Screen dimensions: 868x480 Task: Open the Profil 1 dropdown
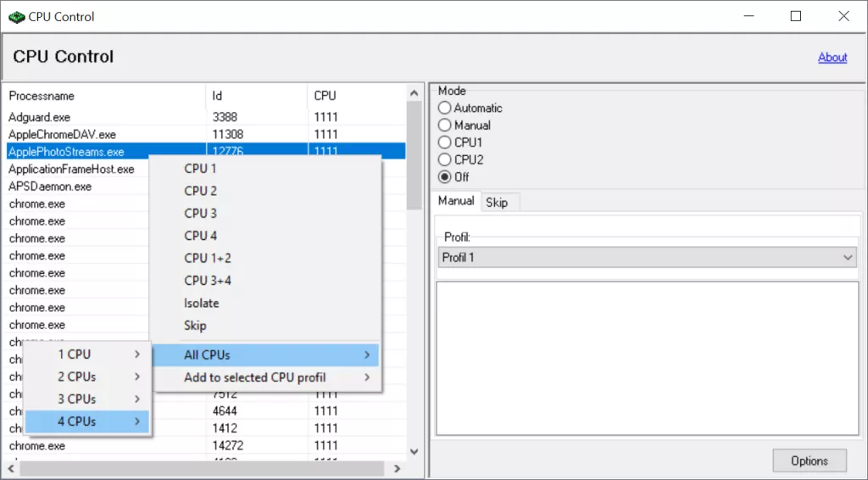coord(647,258)
